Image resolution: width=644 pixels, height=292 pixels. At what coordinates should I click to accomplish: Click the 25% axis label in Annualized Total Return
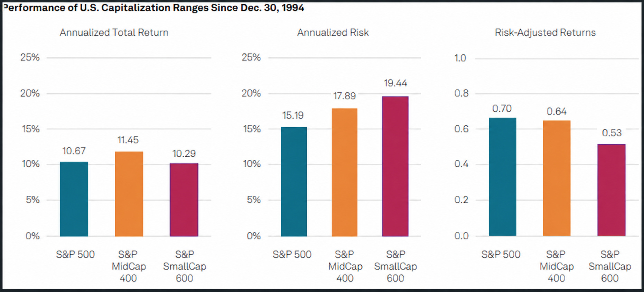[x=30, y=57]
